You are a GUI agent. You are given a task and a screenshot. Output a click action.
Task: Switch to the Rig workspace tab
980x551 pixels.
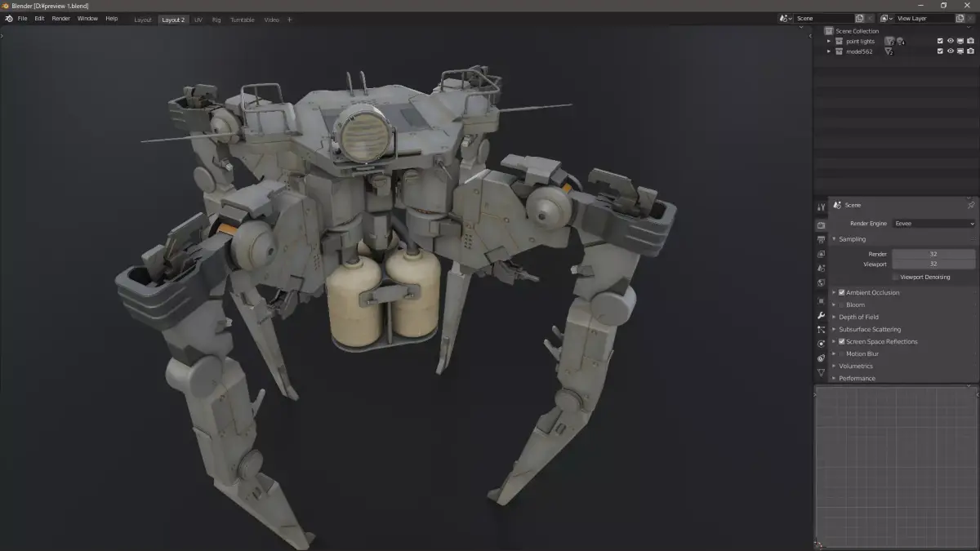(x=216, y=20)
